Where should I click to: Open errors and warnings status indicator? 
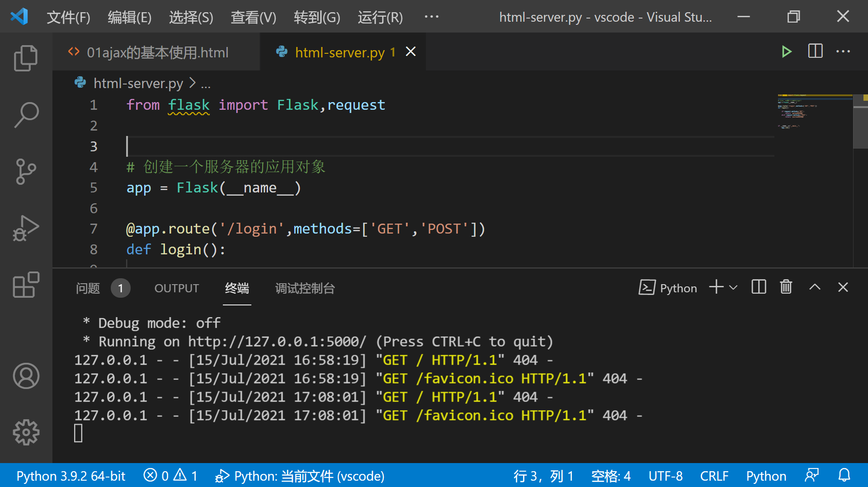click(170, 476)
